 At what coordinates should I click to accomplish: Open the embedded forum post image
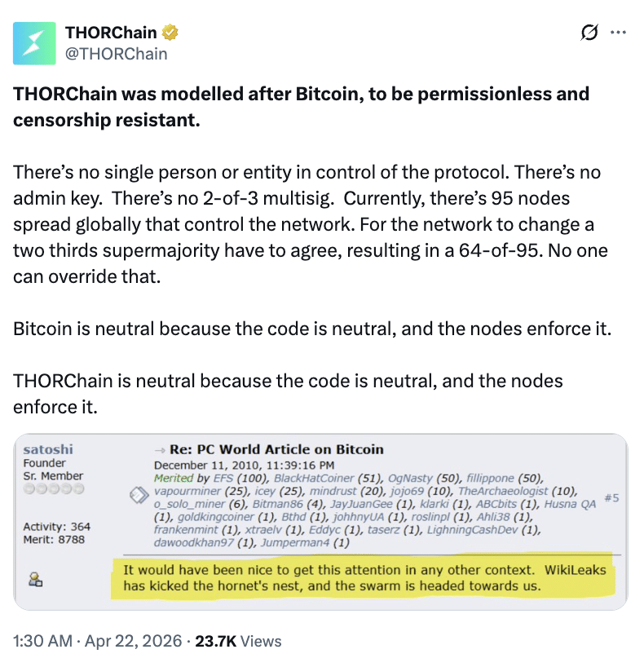pyautogui.click(x=320, y=522)
